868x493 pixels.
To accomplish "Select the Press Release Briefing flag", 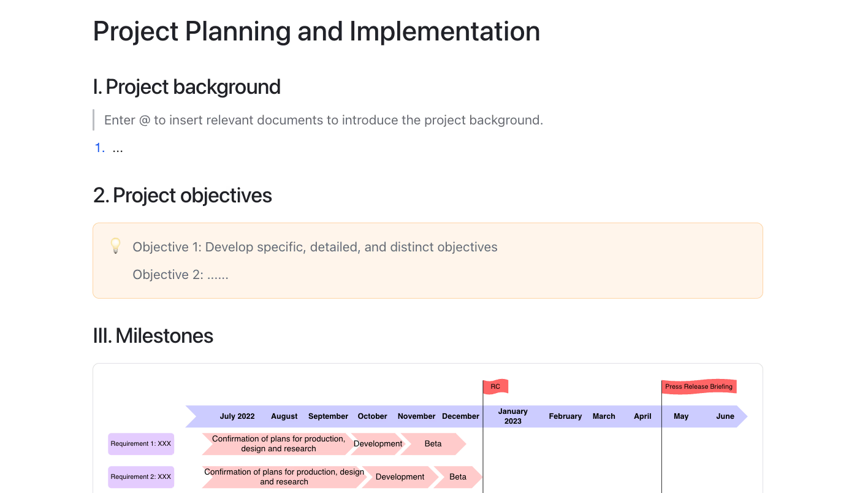I will 699,387.
